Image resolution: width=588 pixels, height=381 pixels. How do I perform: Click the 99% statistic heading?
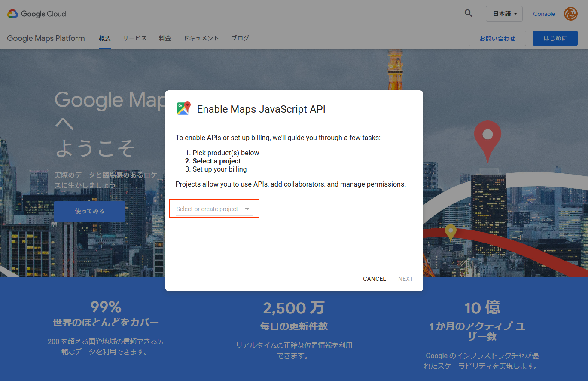click(x=106, y=307)
